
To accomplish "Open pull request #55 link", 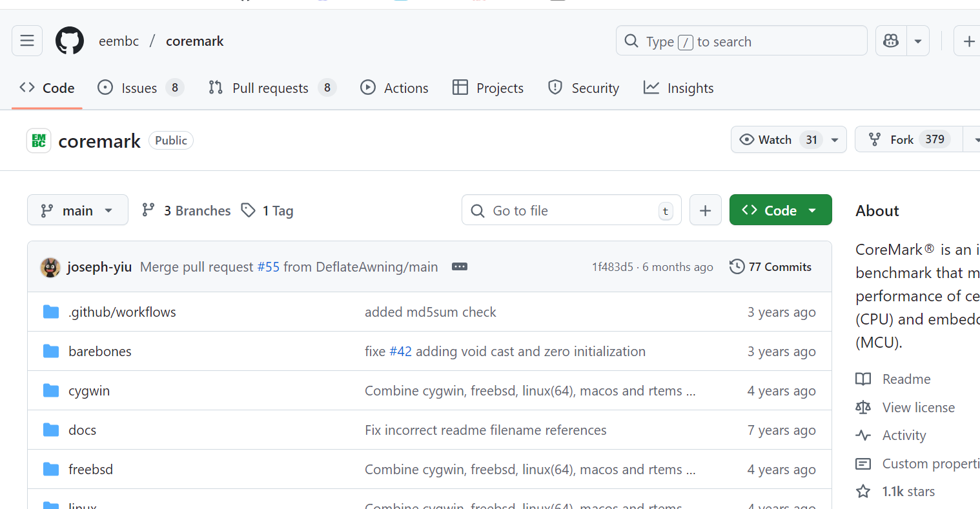I will [269, 267].
